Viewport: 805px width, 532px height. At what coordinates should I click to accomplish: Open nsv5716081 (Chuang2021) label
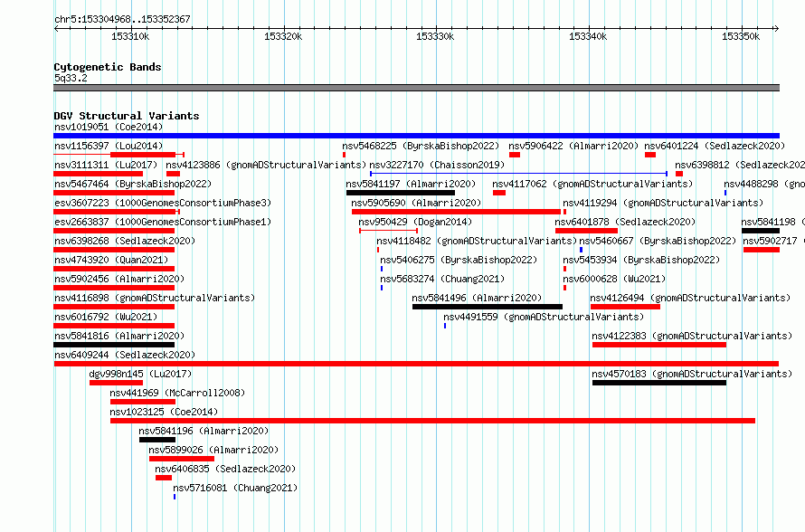[235, 488]
